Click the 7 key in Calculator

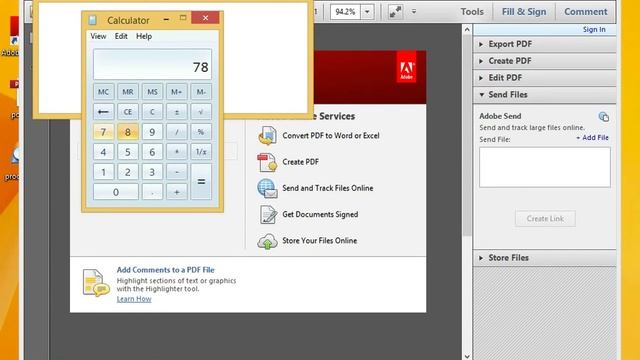[x=103, y=132]
